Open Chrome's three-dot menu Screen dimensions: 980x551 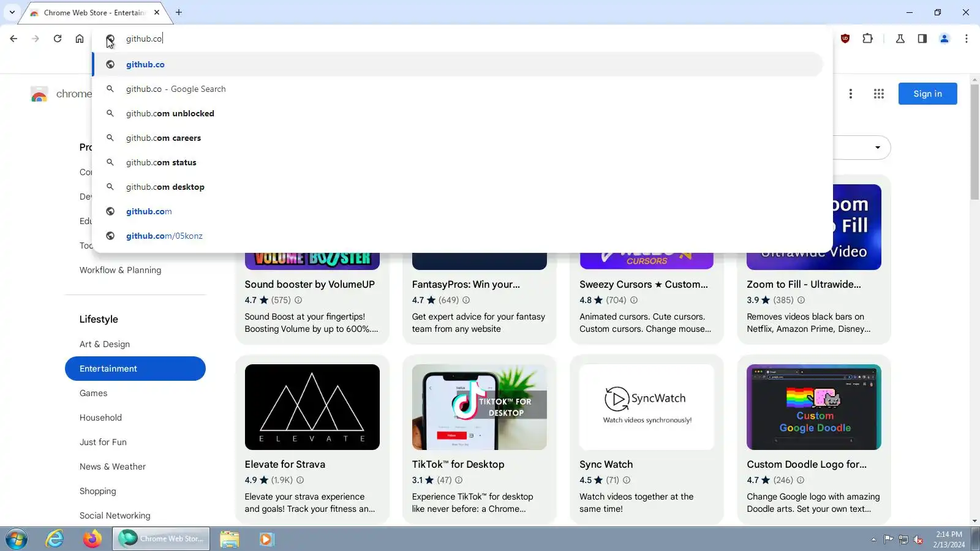click(x=966, y=39)
